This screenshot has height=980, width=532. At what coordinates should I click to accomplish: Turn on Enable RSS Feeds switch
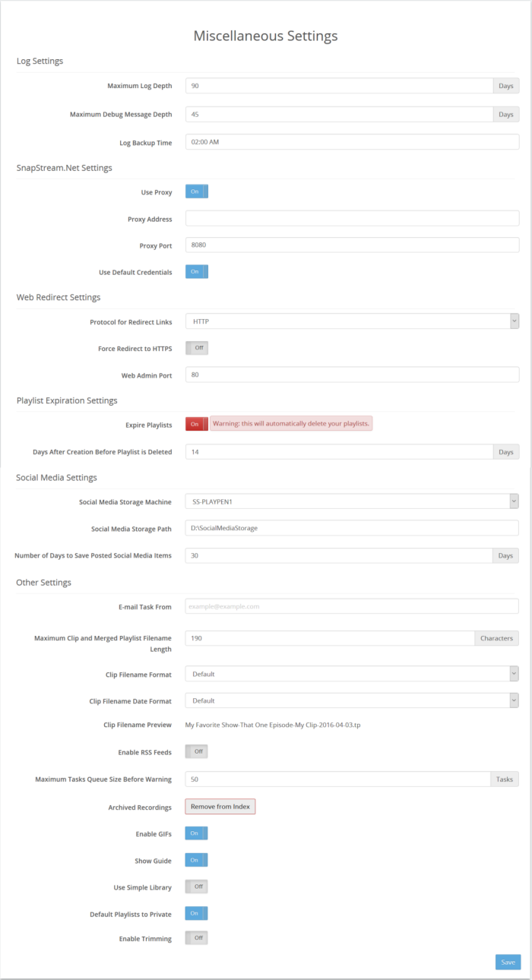tap(196, 752)
